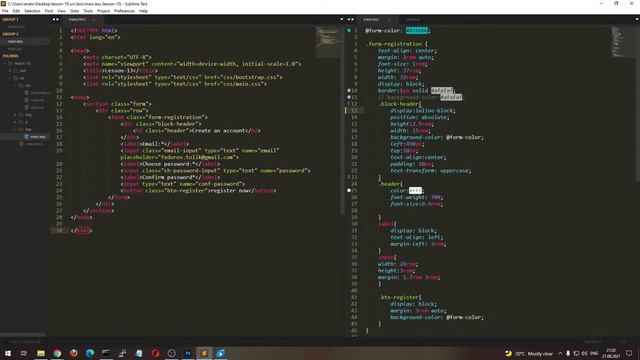Image resolution: width=640 pixels, height=360 pixels.
Task: Open the Goto menu
Action: pyautogui.click(x=74, y=11)
